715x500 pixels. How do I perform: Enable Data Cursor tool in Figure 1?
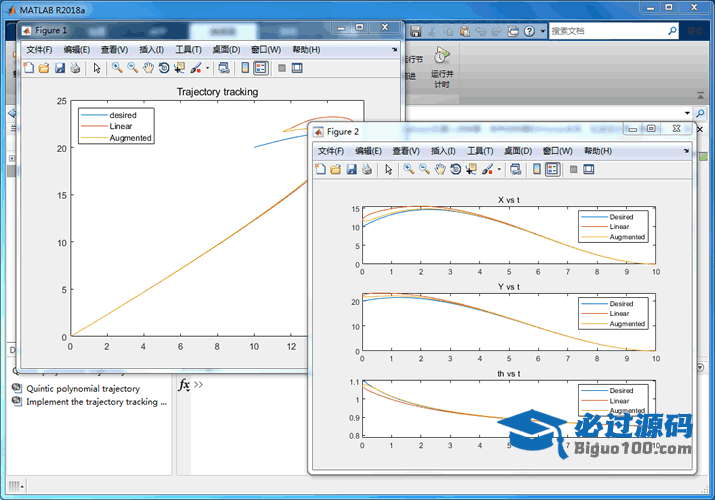tap(180, 68)
